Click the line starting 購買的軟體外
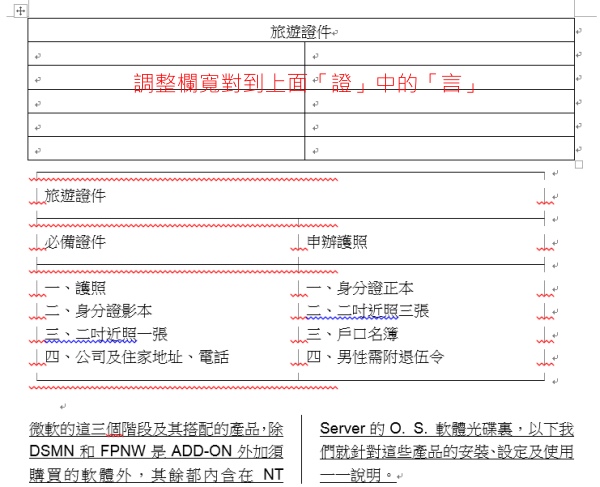 tap(156, 475)
